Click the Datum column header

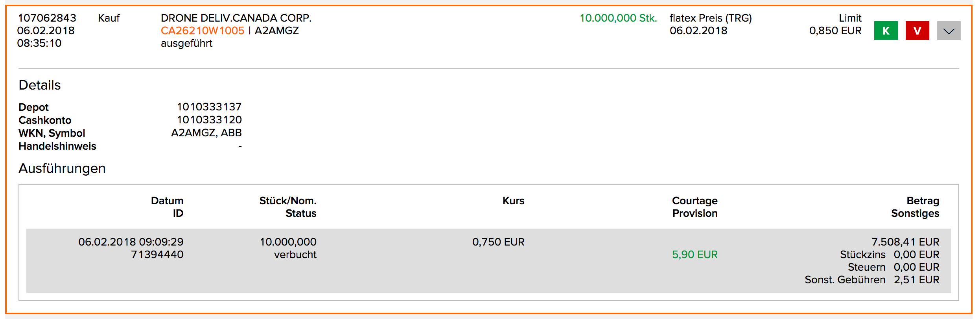167,201
